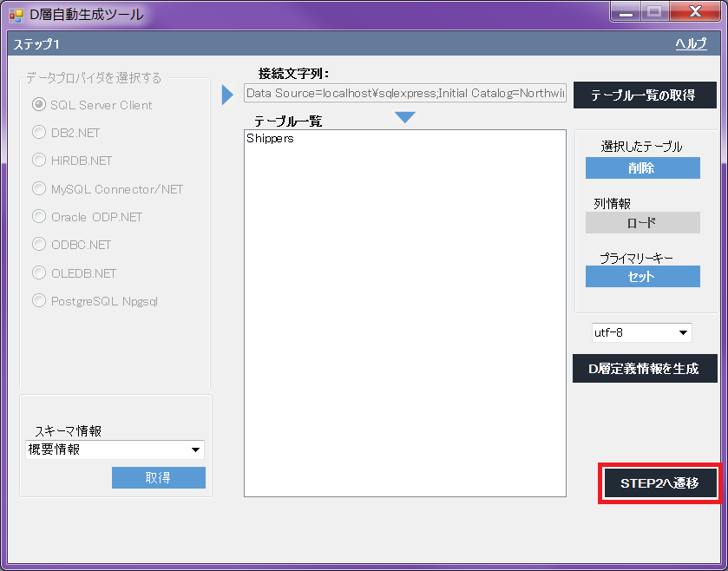The height and width of the screenshot is (571, 728).
Task: Click the blue down-pointing triangle icon
Action: [x=404, y=117]
